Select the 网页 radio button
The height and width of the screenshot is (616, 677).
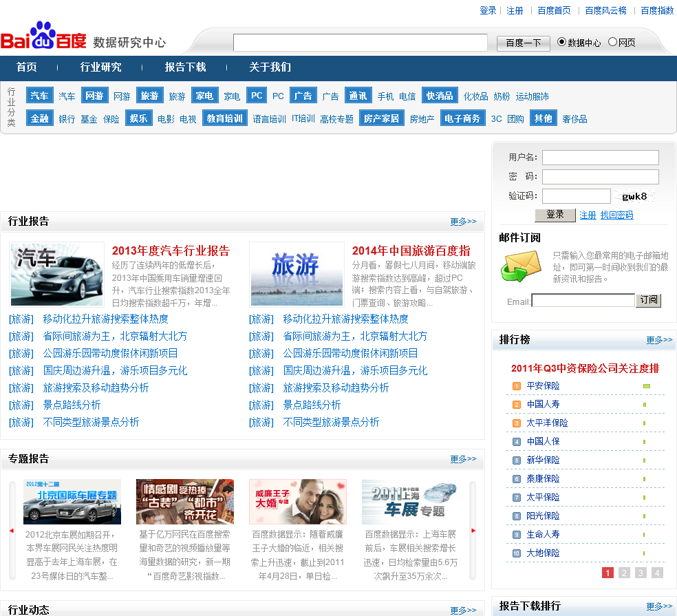click(612, 42)
